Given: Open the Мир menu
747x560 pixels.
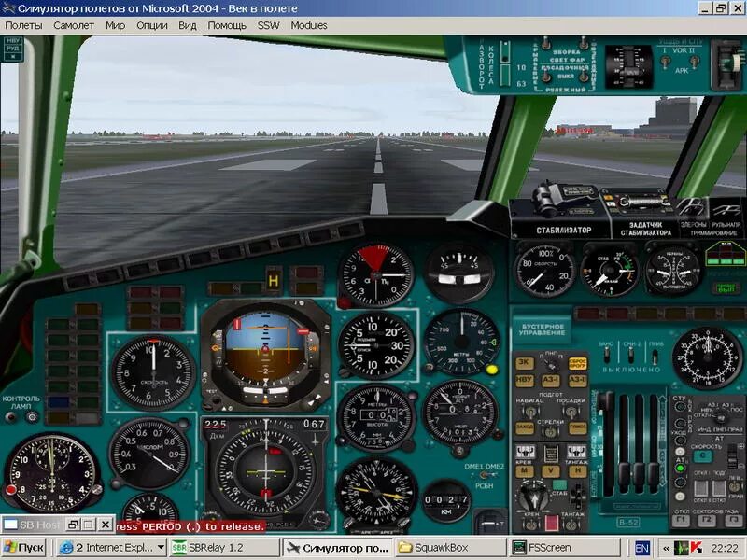Looking at the screenshot, I should 115,26.
